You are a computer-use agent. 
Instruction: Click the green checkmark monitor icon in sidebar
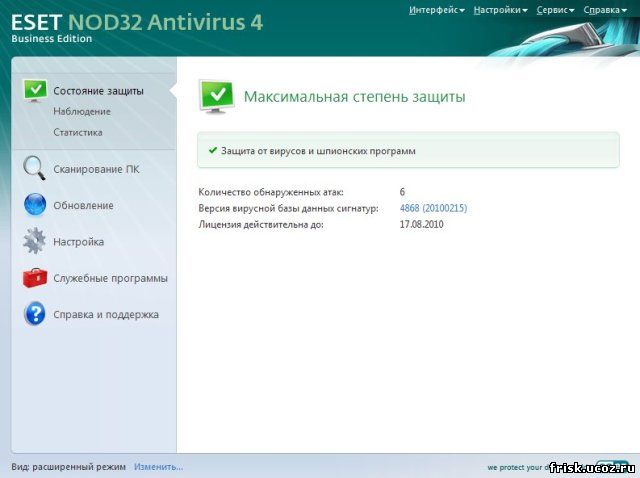pos(35,90)
